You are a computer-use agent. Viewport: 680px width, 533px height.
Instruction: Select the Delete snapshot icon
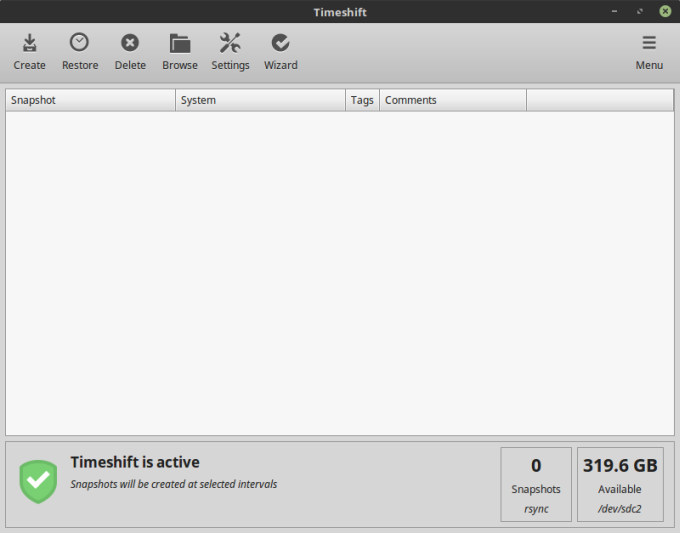pyautogui.click(x=130, y=43)
